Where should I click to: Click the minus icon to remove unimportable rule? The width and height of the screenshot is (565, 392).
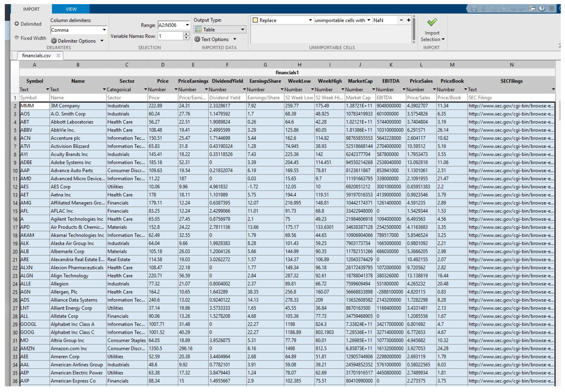coord(401,20)
